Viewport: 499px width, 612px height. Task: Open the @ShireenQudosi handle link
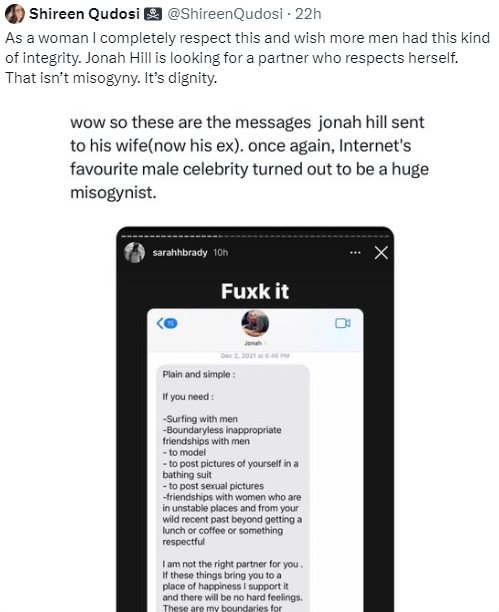coord(225,14)
